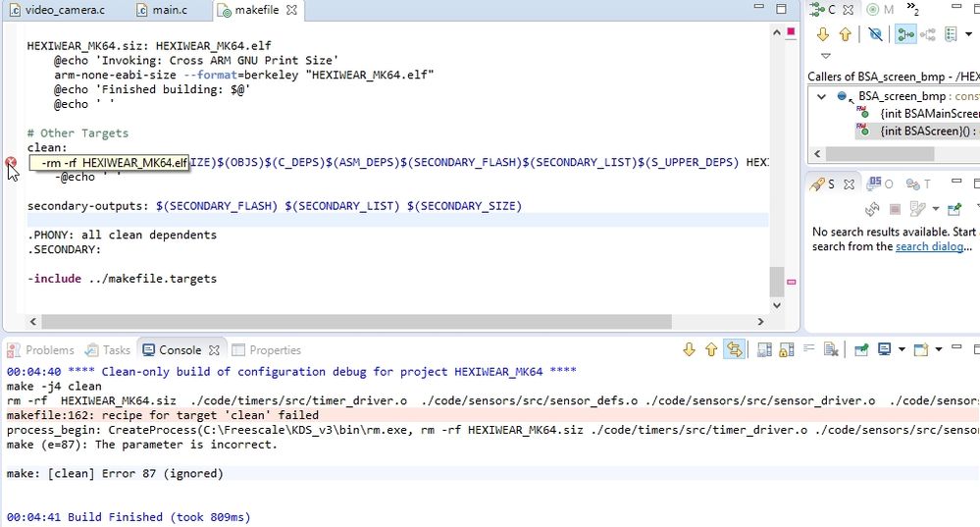
Task: Open Display Selected Console dropdown arrow
Action: pyautogui.click(x=902, y=349)
